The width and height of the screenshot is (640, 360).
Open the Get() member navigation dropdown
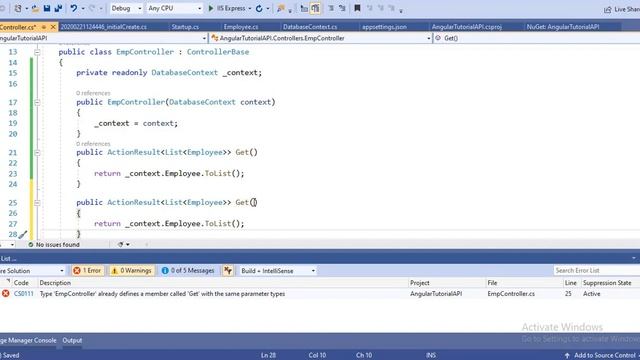[536, 38]
